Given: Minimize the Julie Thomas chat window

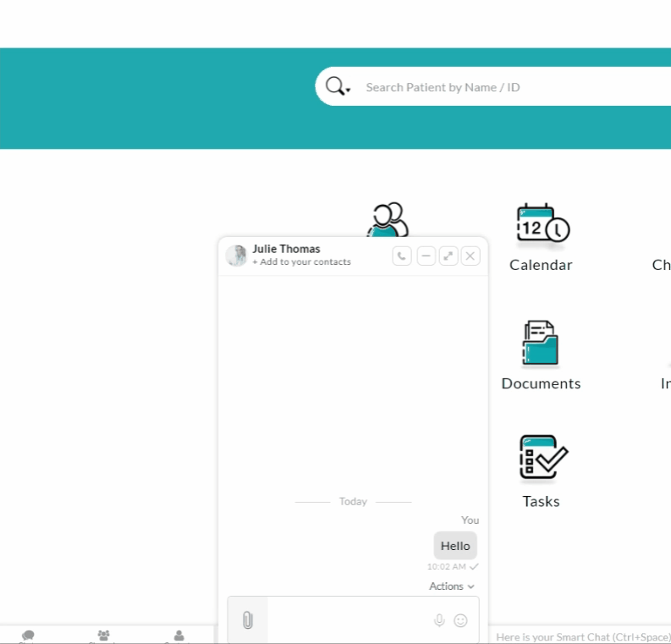Looking at the screenshot, I should coord(426,256).
